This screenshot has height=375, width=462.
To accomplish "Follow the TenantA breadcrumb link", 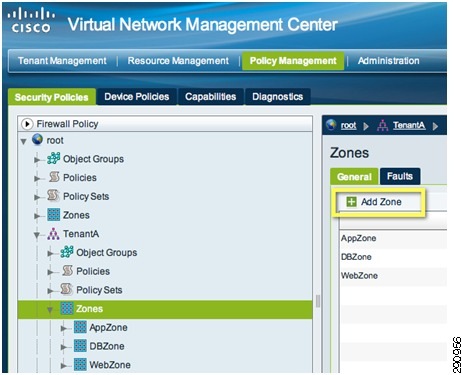I will [x=409, y=125].
